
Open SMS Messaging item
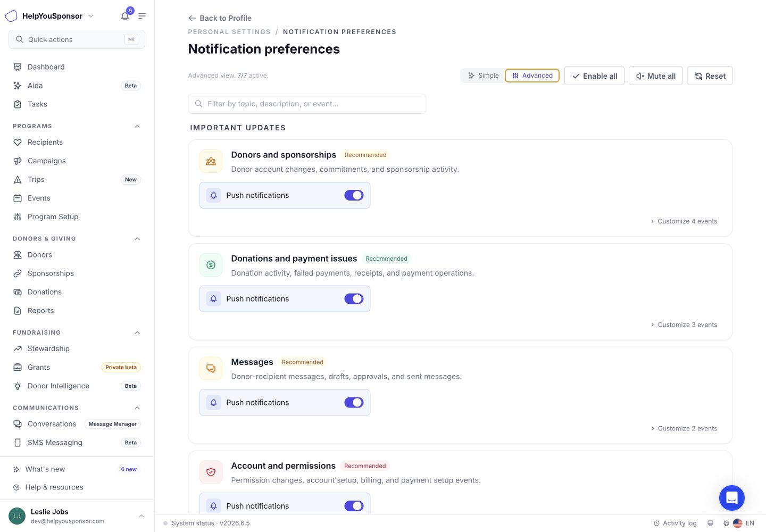(77, 443)
